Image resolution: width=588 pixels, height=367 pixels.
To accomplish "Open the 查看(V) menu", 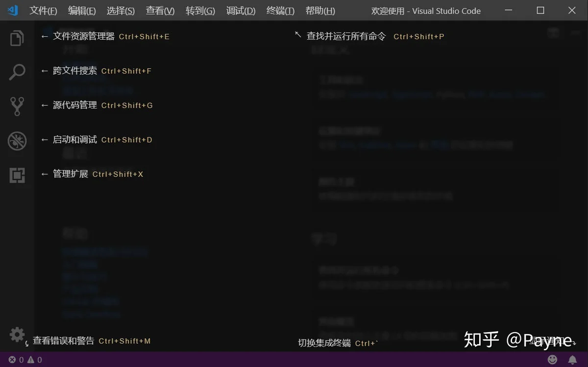I will click(x=160, y=11).
